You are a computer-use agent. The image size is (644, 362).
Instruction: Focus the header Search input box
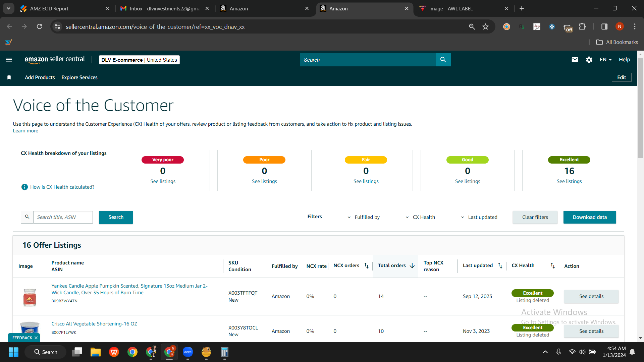point(368,60)
